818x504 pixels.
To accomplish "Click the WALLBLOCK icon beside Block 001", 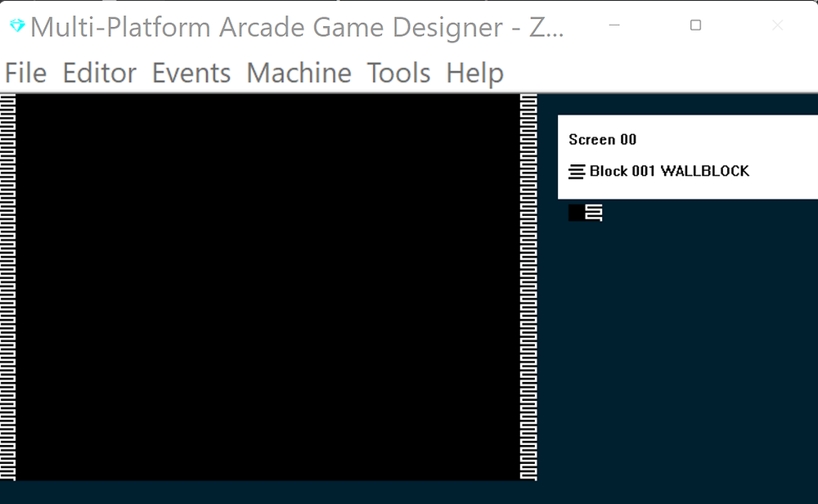I will 577,172.
